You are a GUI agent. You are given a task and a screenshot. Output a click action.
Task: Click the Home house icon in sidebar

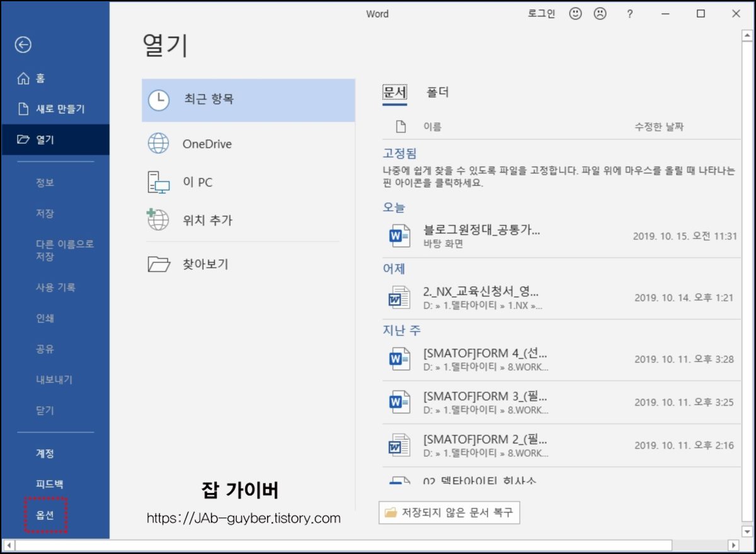(x=23, y=79)
